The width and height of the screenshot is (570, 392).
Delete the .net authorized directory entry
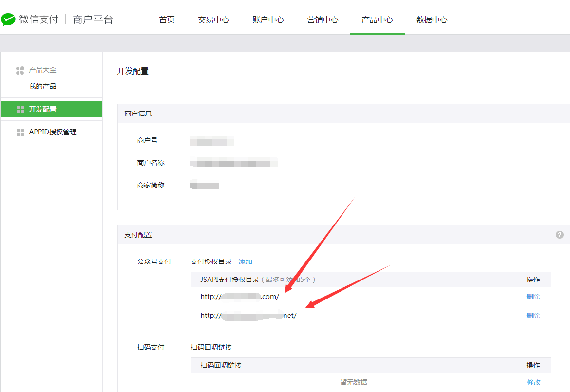[533, 316]
